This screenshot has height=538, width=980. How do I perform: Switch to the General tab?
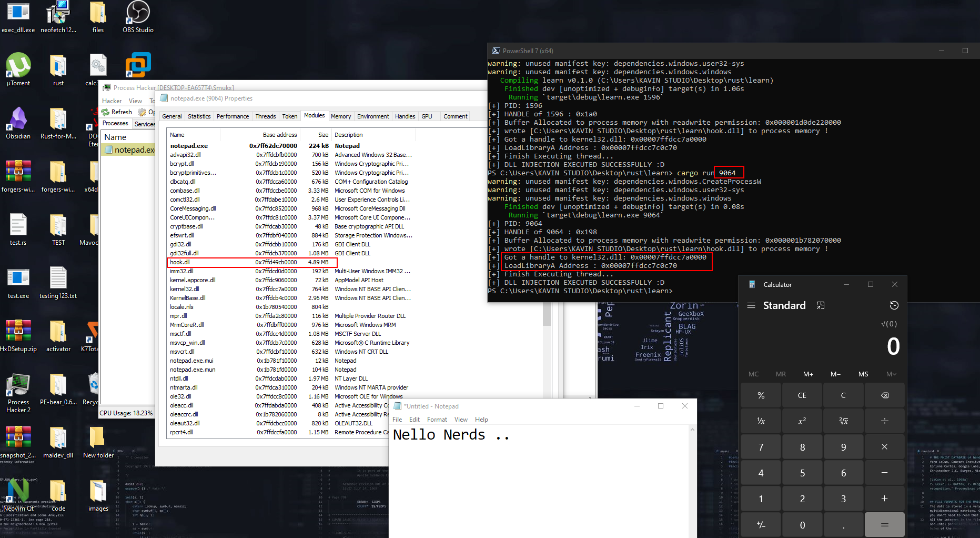[171, 116]
